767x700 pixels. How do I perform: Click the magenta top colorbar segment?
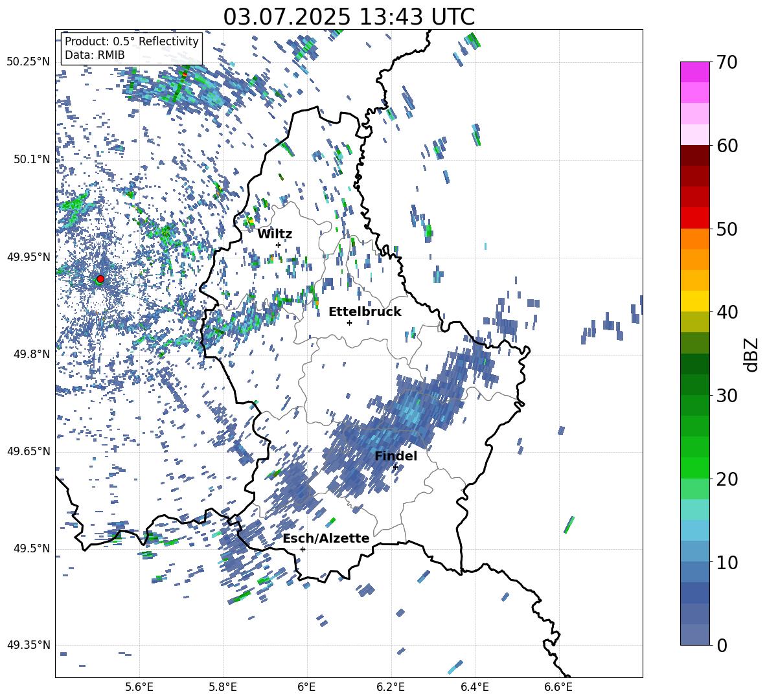694,72
